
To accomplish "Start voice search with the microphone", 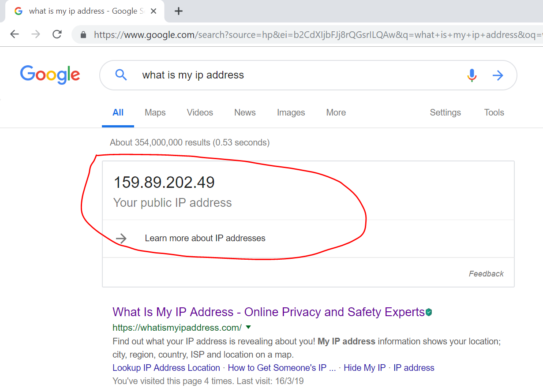I will click(472, 75).
